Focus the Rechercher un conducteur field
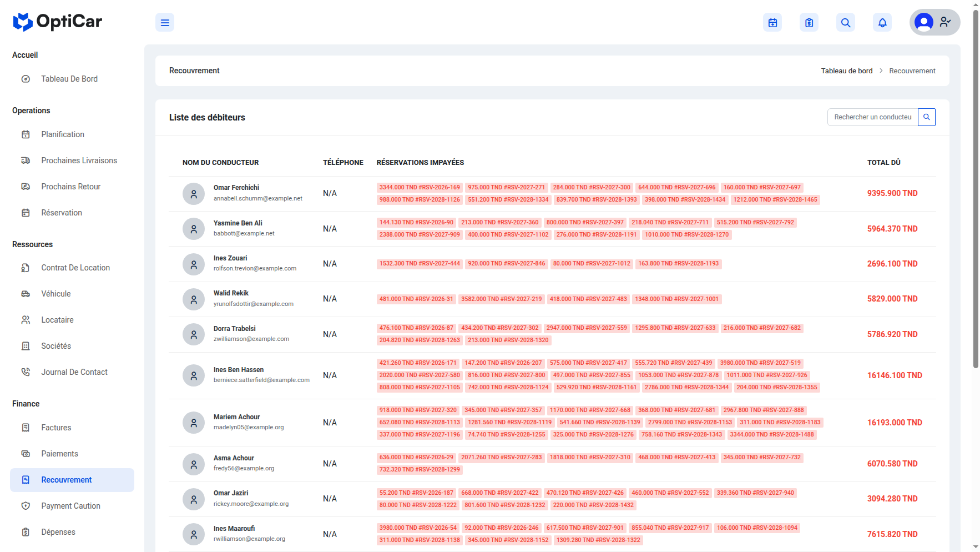This screenshot has width=980, height=552. tap(872, 117)
